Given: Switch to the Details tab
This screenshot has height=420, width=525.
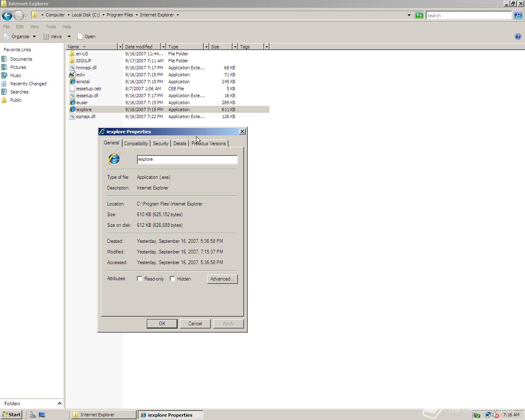Looking at the screenshot, I should coord(180,144).
